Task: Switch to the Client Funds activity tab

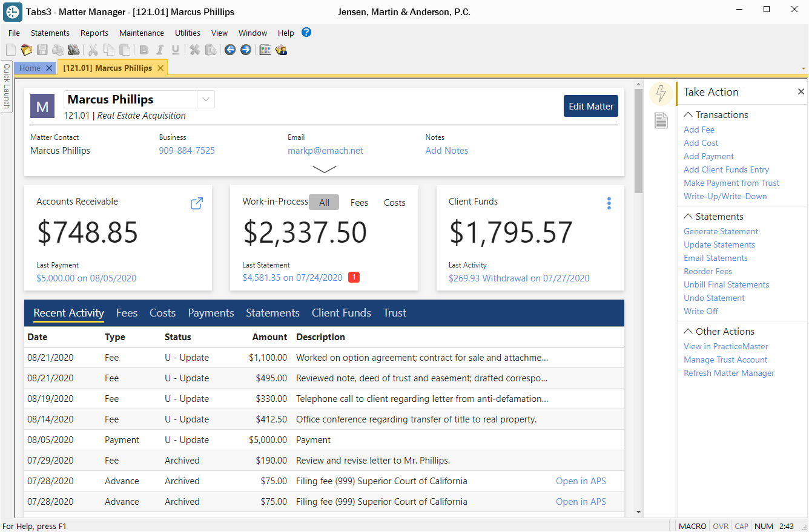Action: tap(342, 313)
